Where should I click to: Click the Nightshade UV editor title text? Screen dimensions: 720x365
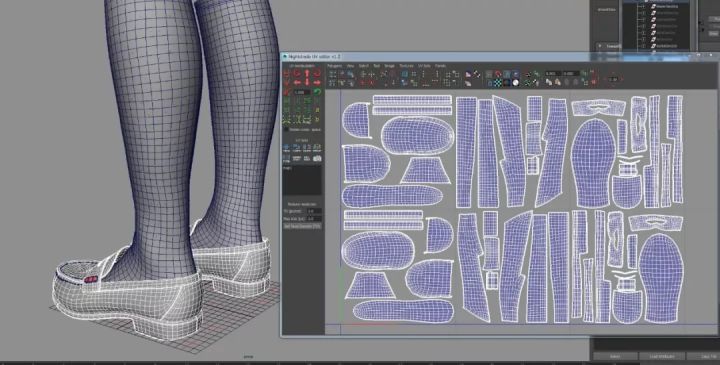(315, 56)
